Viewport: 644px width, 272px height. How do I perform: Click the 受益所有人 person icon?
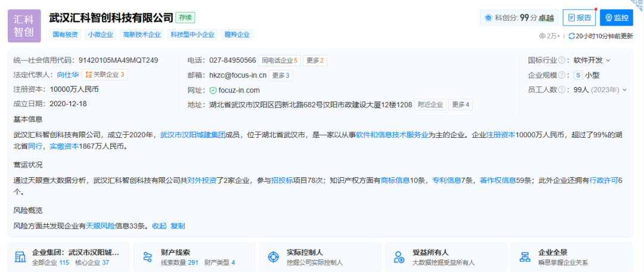coord(399,257)
